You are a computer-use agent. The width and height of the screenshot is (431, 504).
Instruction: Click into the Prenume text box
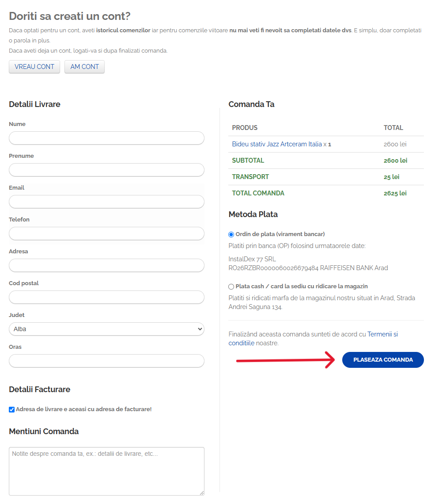(106, 170)
